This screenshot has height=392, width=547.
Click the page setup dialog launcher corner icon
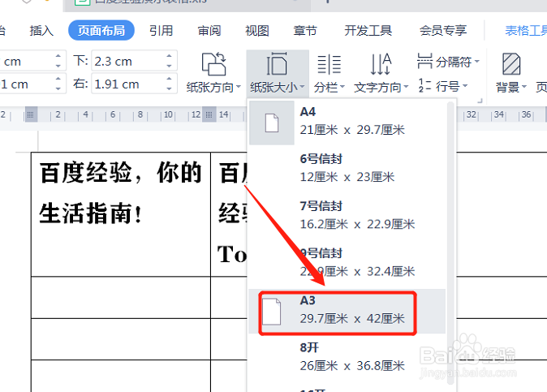480,101
